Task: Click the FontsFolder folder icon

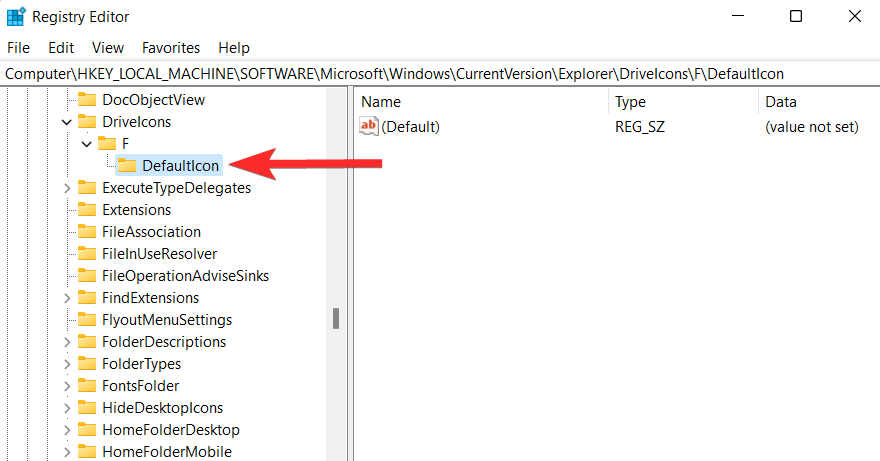Action: (86, 386)
